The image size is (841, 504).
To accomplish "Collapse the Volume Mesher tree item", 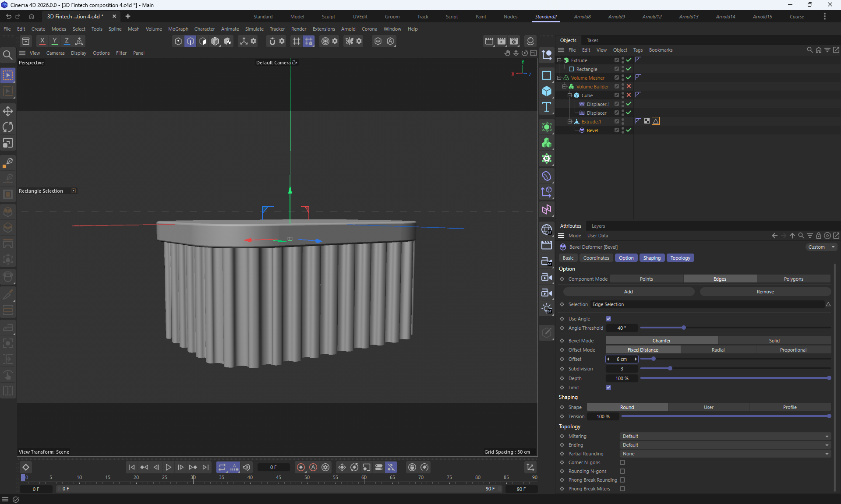I will point(559,78).
